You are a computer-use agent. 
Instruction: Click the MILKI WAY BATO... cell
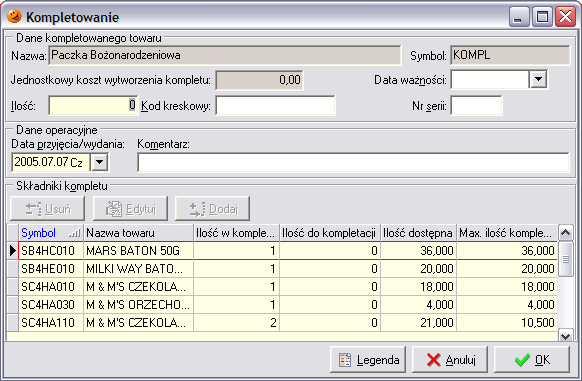pos(138,268)
